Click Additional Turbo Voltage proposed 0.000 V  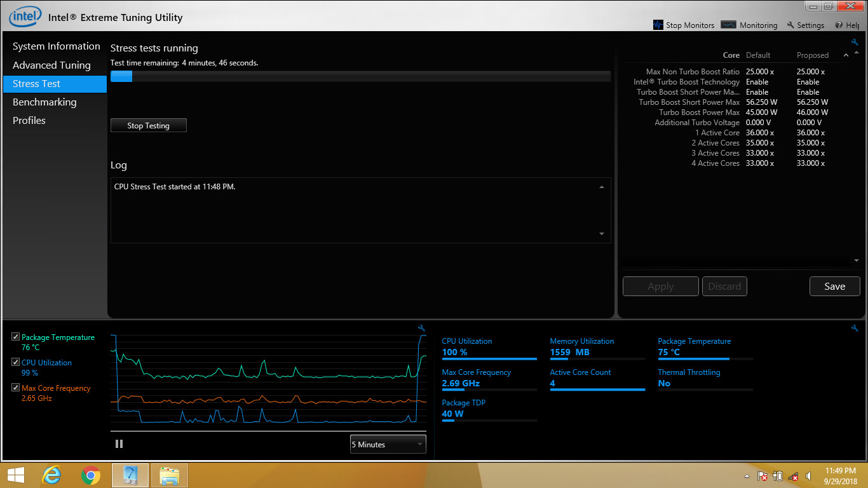[x=810, y=123]
